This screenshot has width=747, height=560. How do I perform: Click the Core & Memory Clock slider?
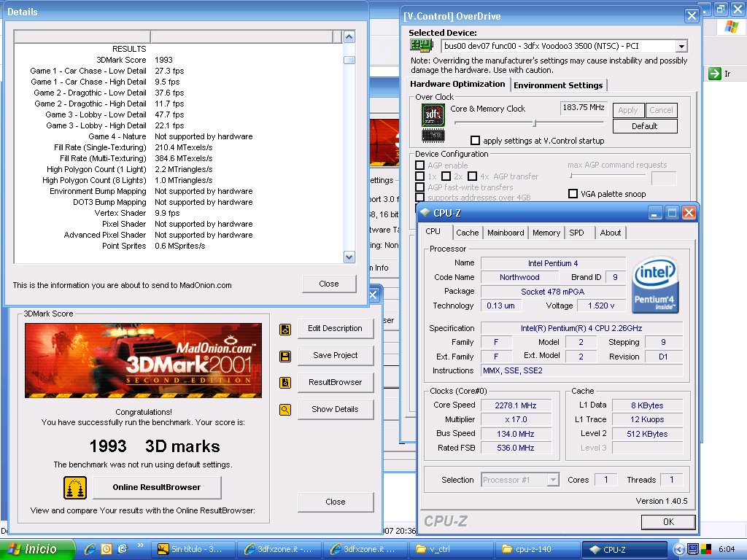pos(535,123)
